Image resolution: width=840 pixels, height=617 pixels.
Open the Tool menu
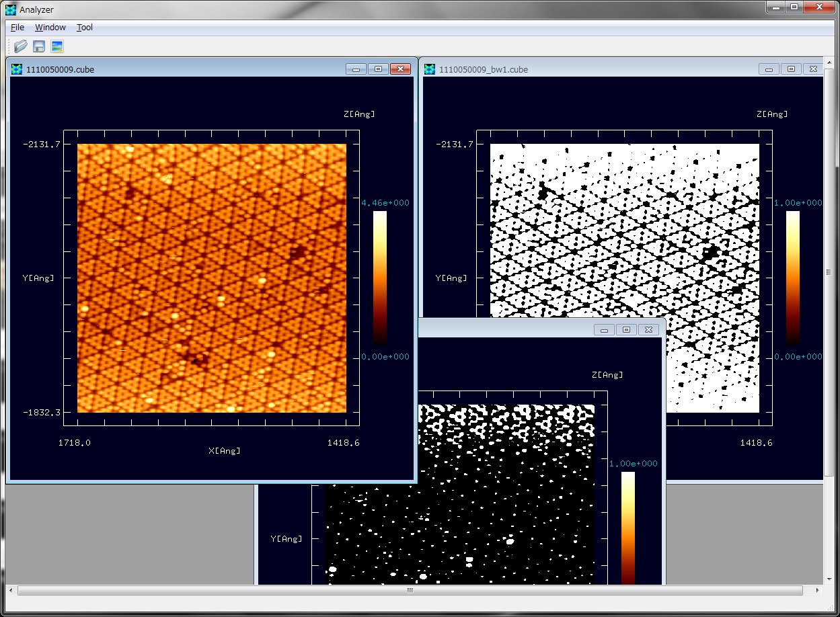click(x=85, y=28)
